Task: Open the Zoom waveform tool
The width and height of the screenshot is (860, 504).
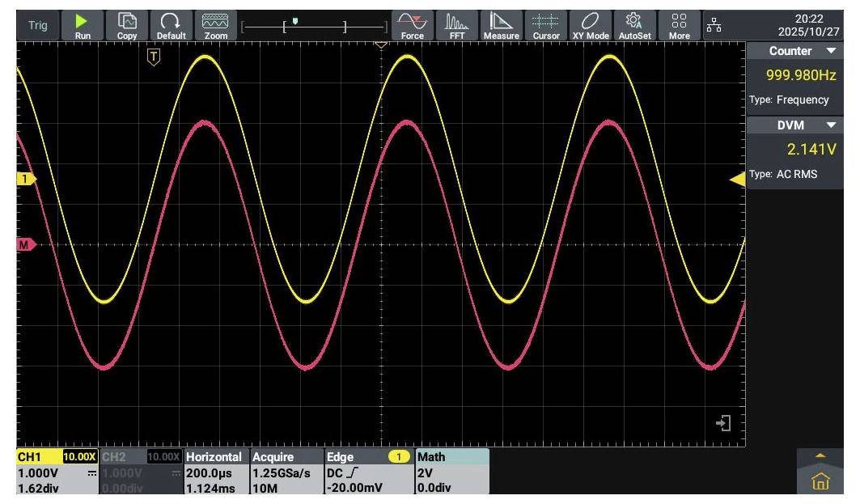Action: (x=215, y=25)
